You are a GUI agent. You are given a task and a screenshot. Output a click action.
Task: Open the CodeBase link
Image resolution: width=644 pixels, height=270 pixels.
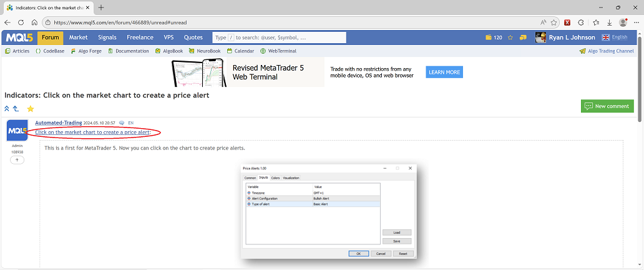tap(50, 51)
